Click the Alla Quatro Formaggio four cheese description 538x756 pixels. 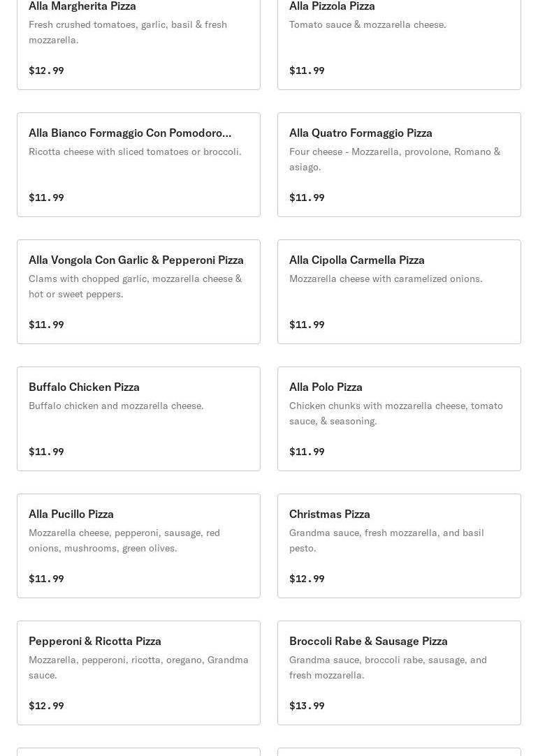pyautogui.click(x=394, y=159)
